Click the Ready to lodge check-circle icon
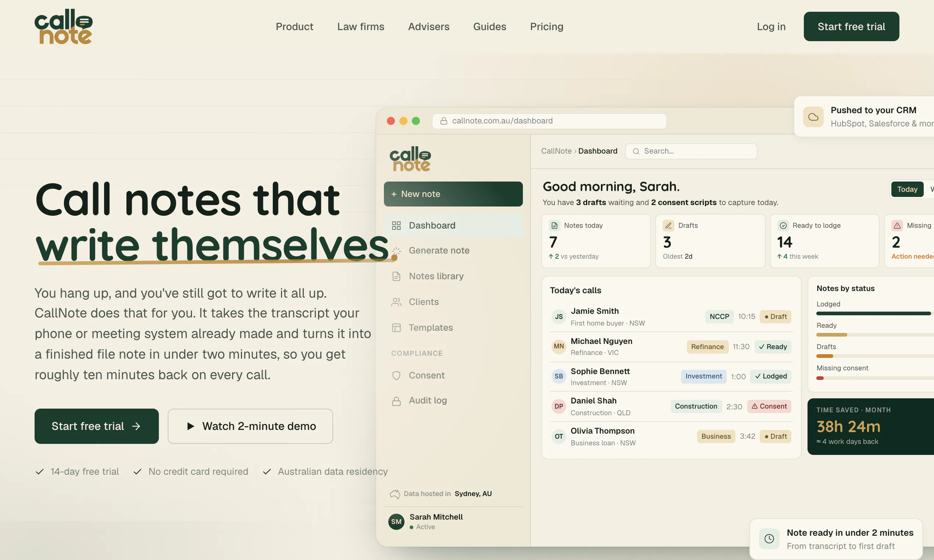The height and width of the screenshot is (560, 934). [783, 226]
